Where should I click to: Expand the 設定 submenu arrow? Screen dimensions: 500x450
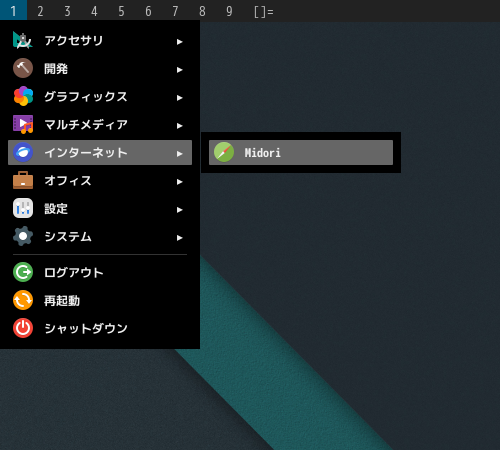coord(180,210)
